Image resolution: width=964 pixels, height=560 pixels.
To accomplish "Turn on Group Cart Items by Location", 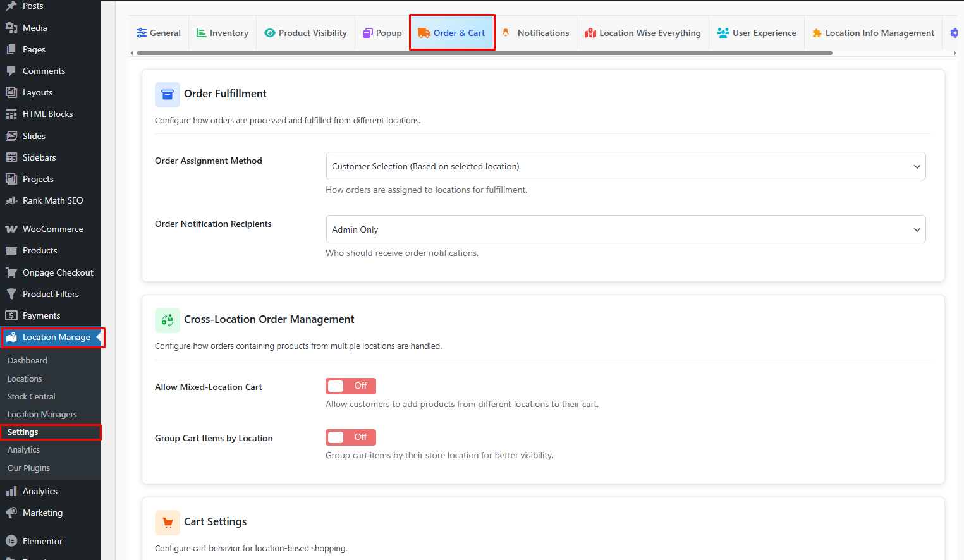I will coord(351,437).
